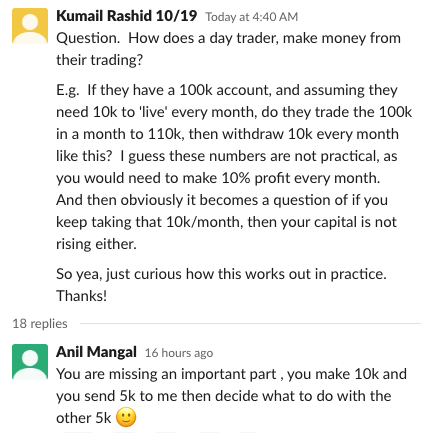
Task: Click the line 'rising either.' in the message
Action: [96, 244]
